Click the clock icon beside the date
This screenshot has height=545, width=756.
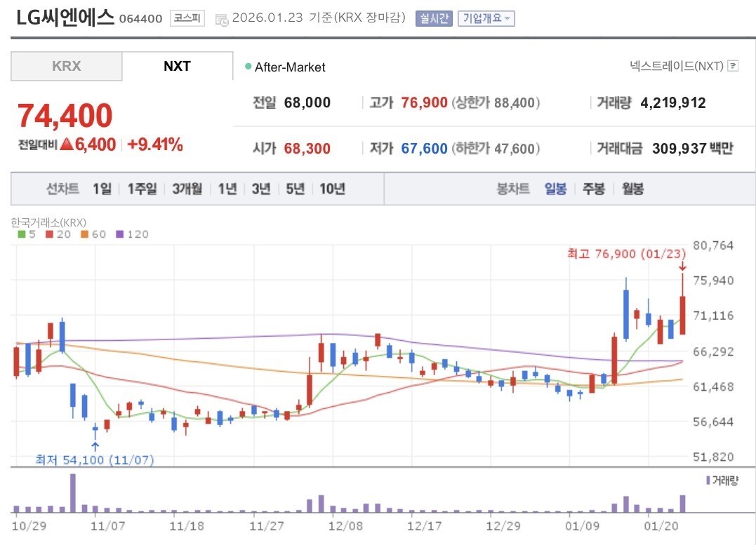(x=222, y=20)
